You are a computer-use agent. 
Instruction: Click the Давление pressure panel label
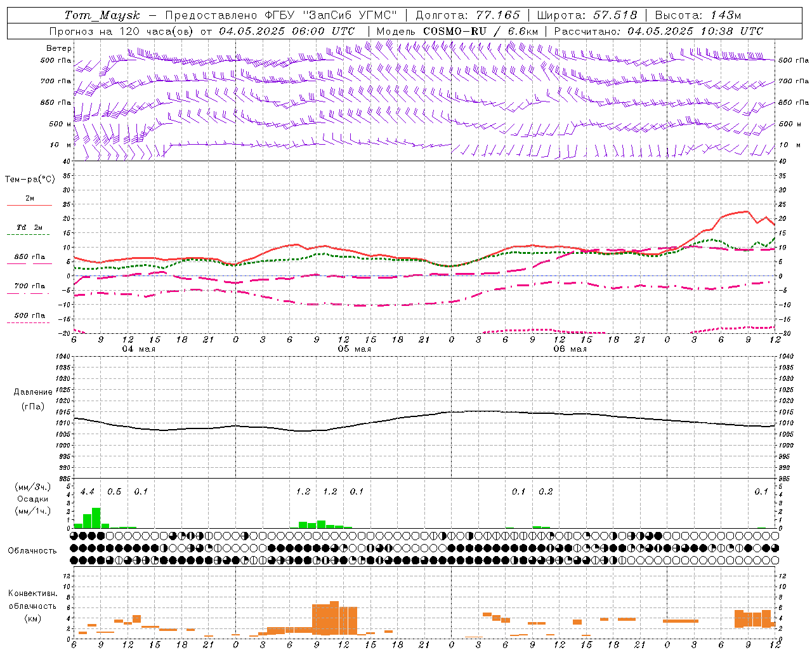pos(33,392)
